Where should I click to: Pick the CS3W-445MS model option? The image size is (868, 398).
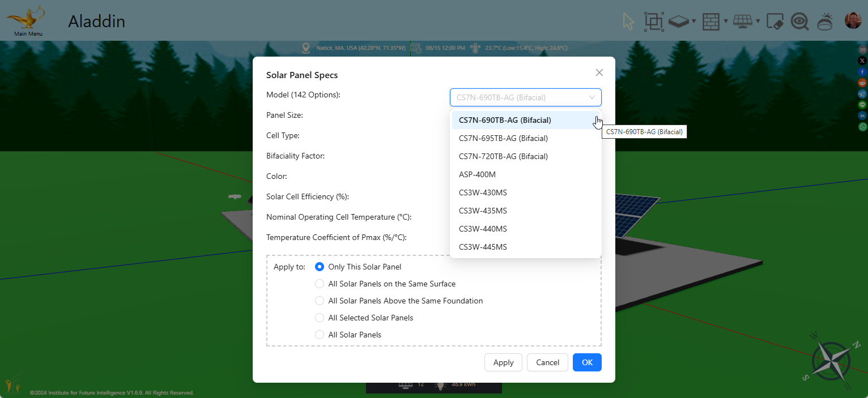(x=526, y=247)
